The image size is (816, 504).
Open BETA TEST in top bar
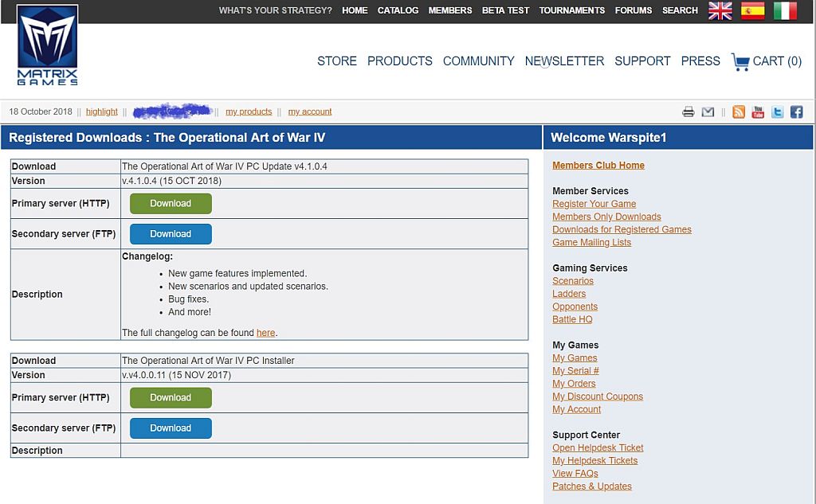point(505,10)
